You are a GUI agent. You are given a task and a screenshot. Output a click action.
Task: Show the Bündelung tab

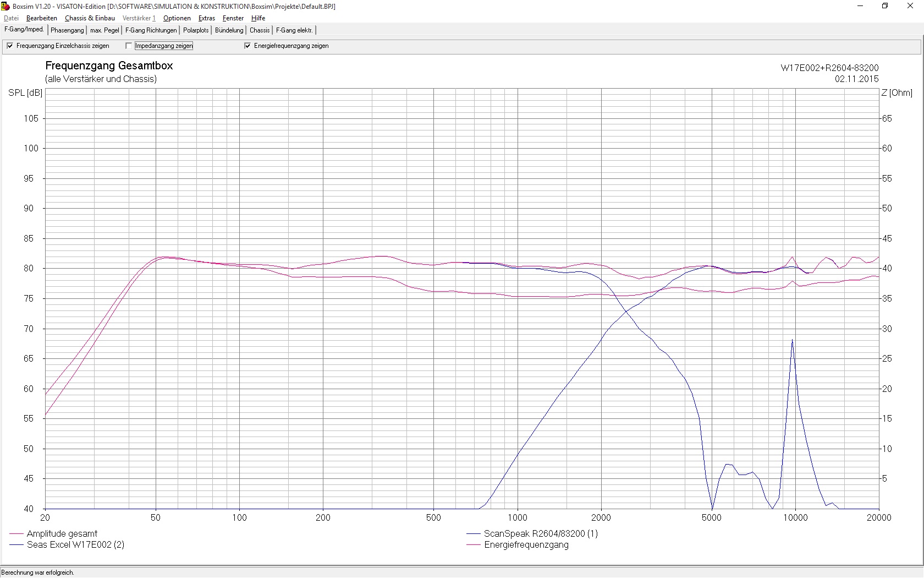point(229,30)
